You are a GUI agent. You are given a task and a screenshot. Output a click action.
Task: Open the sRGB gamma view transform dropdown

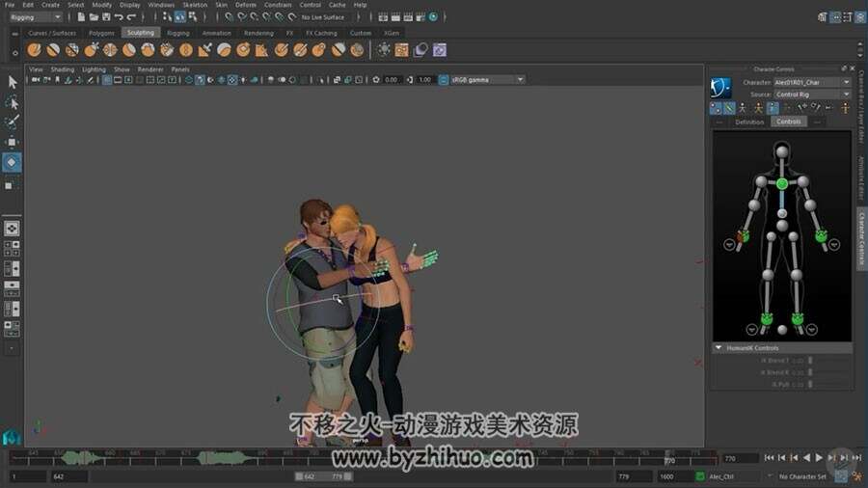click(487, 80)
